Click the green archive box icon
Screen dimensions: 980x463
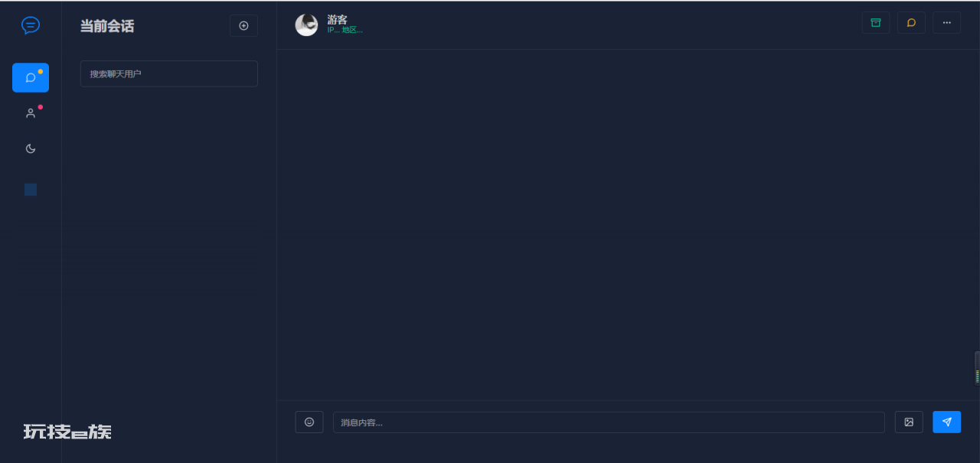click(x=876, y=22)
